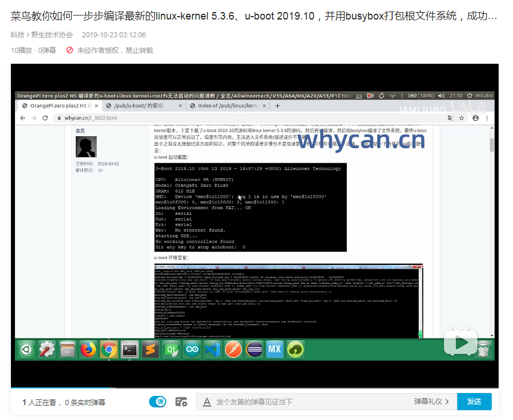Click the screen recording indicator in top panel
Viewport: 513px width, 420px height.
tap(370, 95)
